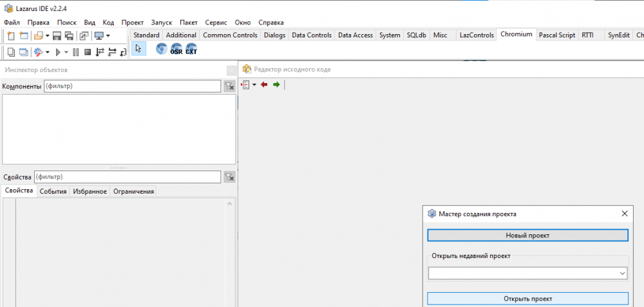Click the Step Out debug icon
644x307 pixels.
(124, 52)
